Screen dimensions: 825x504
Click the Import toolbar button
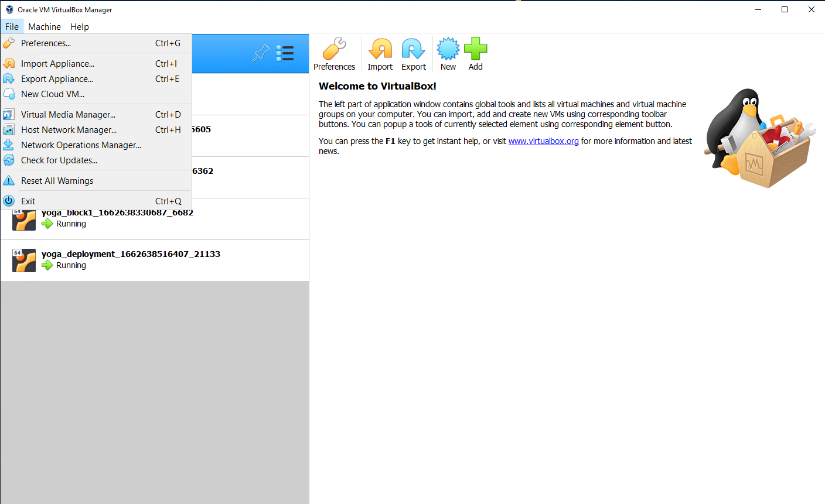(x=380, y=54)
